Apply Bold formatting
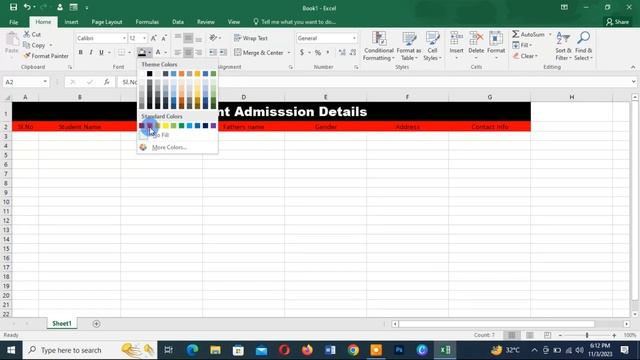 (x=80, y=52)
